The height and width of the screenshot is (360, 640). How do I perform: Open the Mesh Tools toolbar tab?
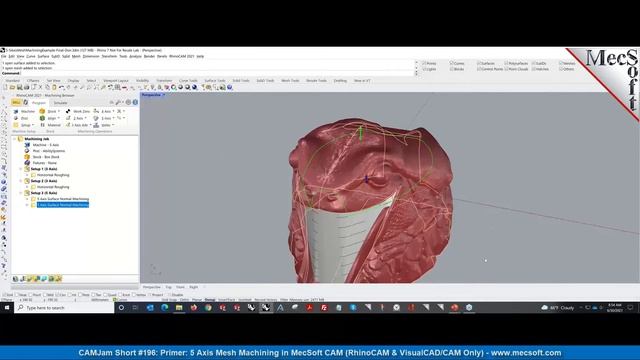[290, 81]
